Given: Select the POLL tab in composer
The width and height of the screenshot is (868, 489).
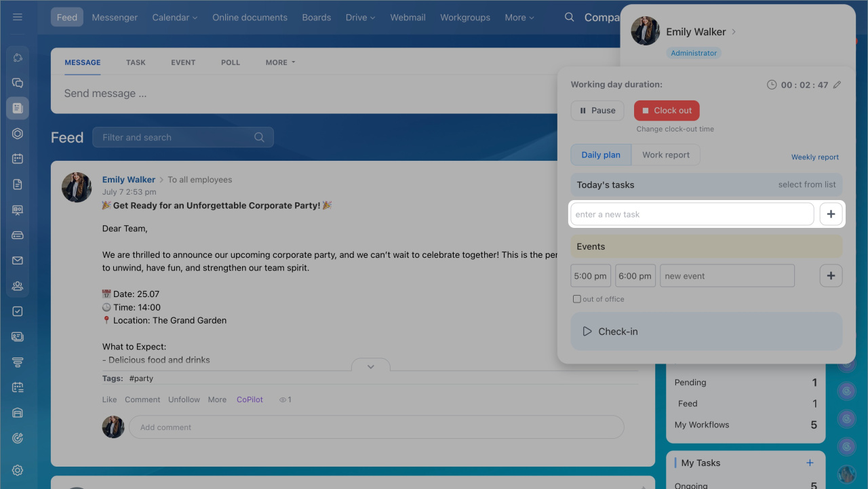Looking at the screenshot, I should (x=231, y=62).
